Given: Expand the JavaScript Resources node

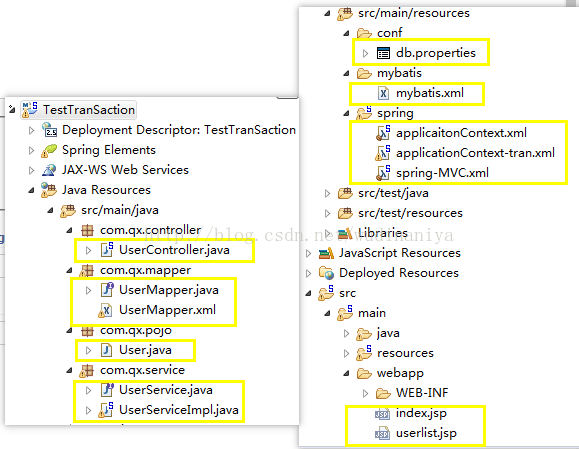Looking at the screenshot, I should [x=309, y=253].
